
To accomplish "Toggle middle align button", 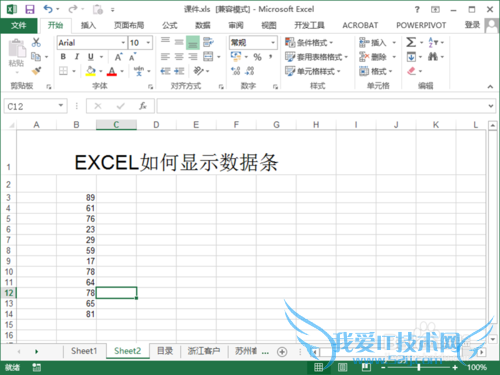I will click(x=179, y=42).
